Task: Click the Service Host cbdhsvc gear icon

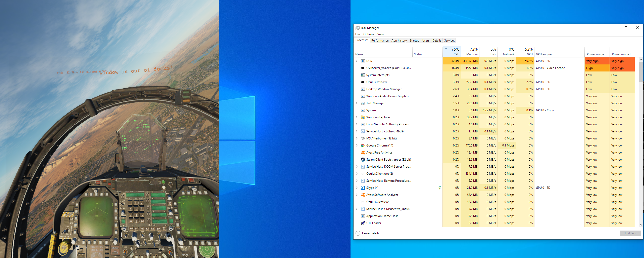Action: click(363, 131)
